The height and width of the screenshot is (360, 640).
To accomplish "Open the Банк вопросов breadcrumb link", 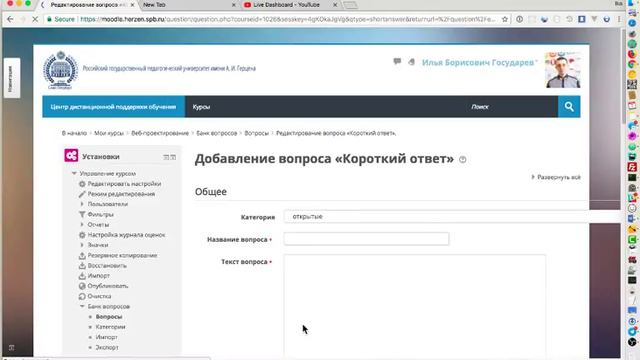I will point(217,133).
